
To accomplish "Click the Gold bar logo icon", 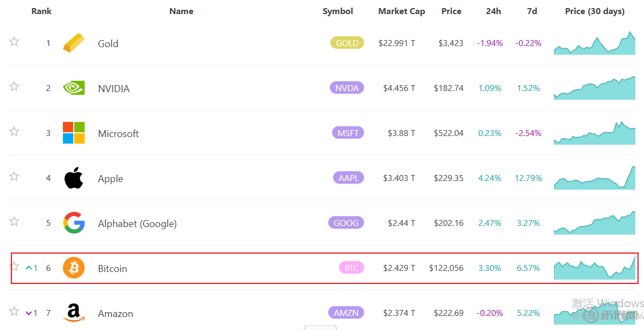I will [74, 43].
